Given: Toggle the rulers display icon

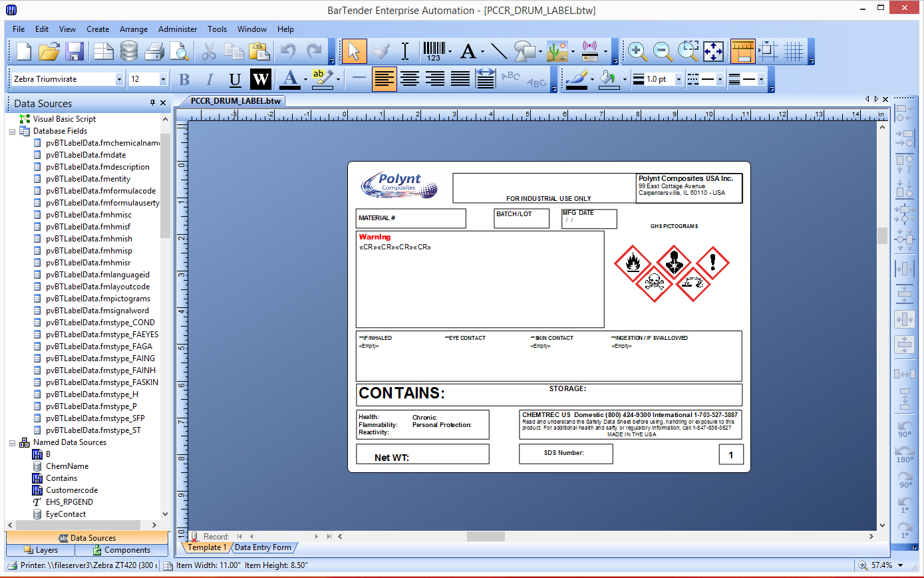Looking at the screenshot, I should click(x=742, y=51).
